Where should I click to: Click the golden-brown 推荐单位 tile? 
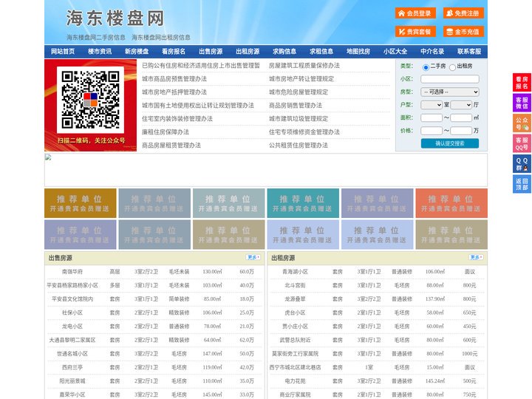pyautogui.click(x=81, y=203)
